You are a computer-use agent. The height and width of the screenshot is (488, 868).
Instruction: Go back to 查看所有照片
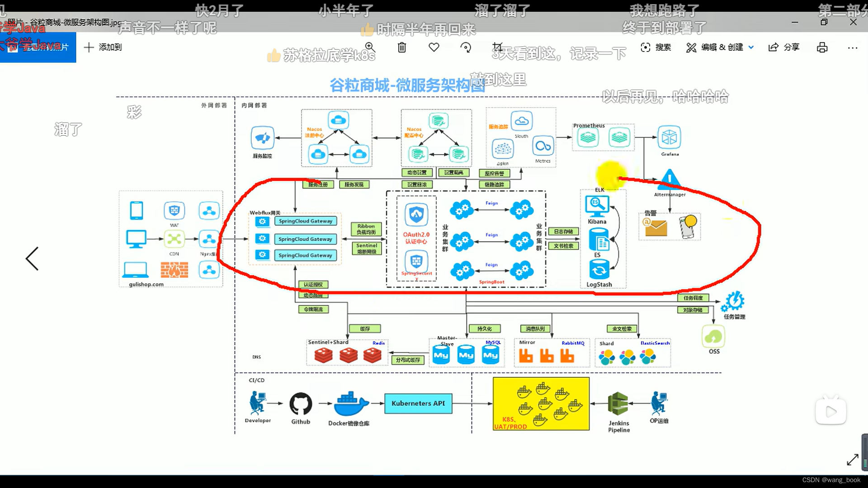[x=38, y=47]
